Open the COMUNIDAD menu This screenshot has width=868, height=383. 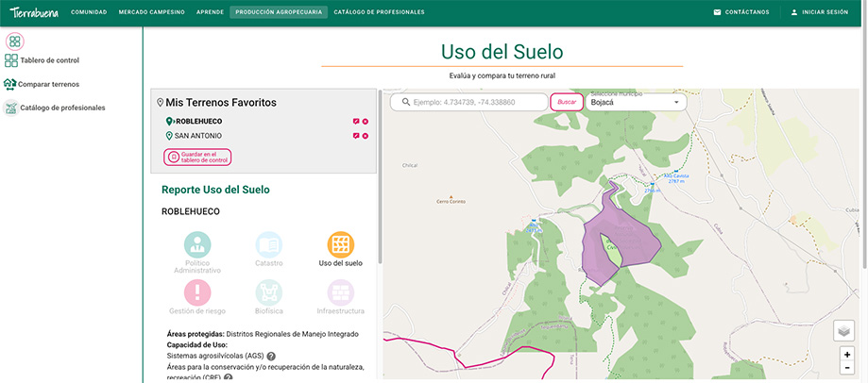point(89,12)
